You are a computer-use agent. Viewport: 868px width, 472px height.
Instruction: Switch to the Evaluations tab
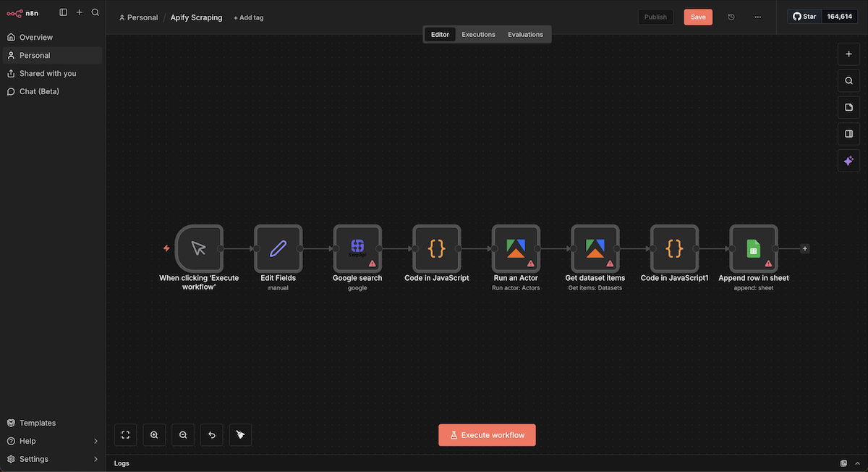point(525,35)
